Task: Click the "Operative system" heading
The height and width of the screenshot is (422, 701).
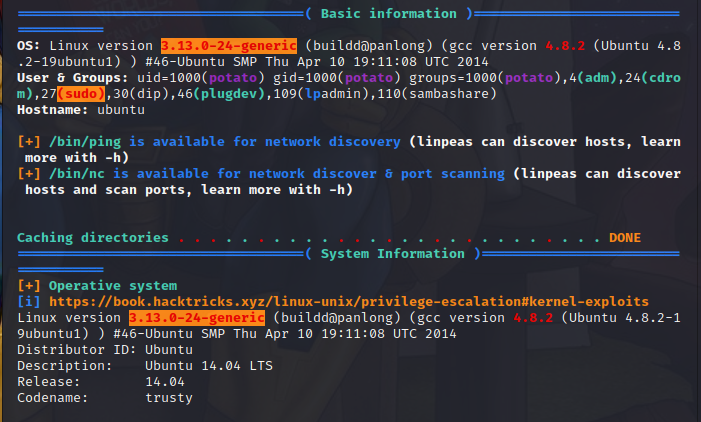Action: (113, 286)
